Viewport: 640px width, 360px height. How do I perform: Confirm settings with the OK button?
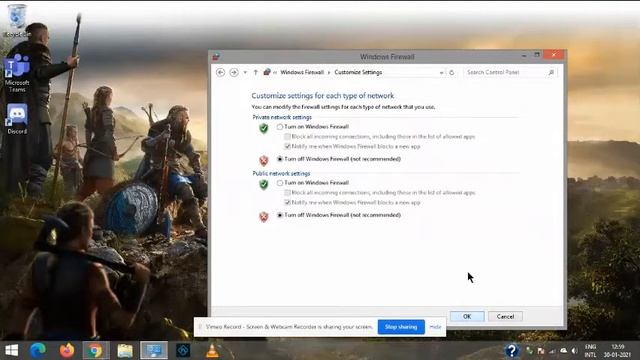(x=467, y=316)
